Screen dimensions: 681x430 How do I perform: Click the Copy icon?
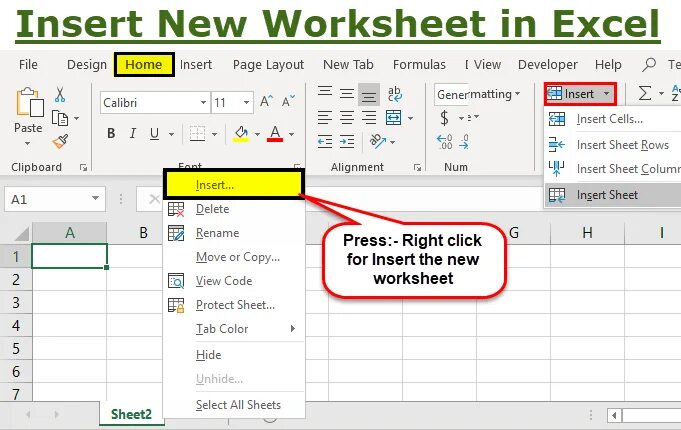[x=60, y=118]
